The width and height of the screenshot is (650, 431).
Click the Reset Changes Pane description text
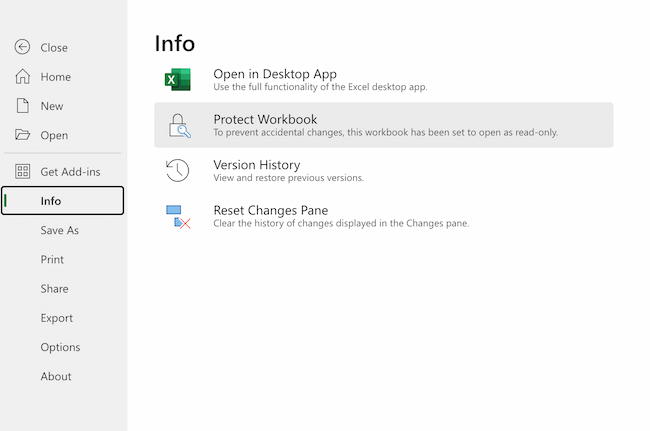pos(341,223)
